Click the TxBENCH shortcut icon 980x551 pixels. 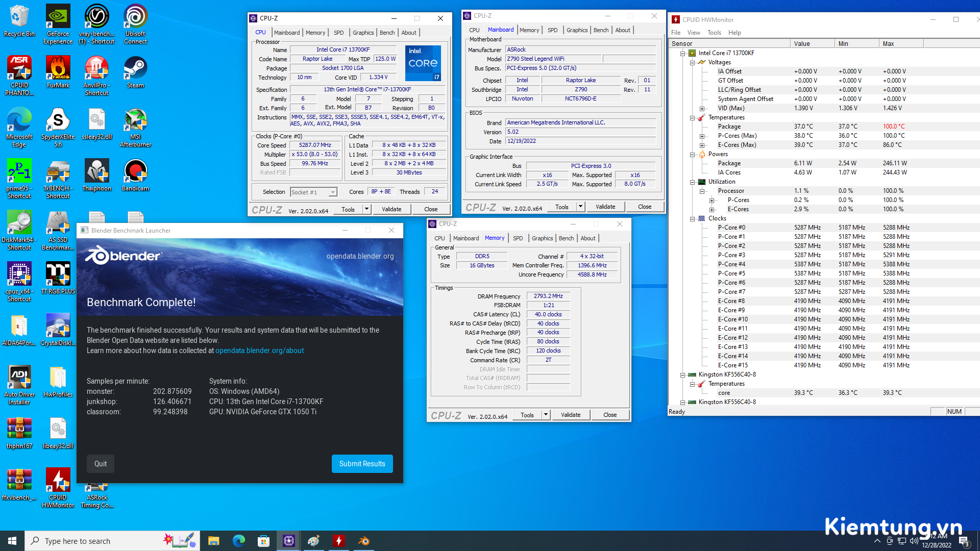pos(58,179)
